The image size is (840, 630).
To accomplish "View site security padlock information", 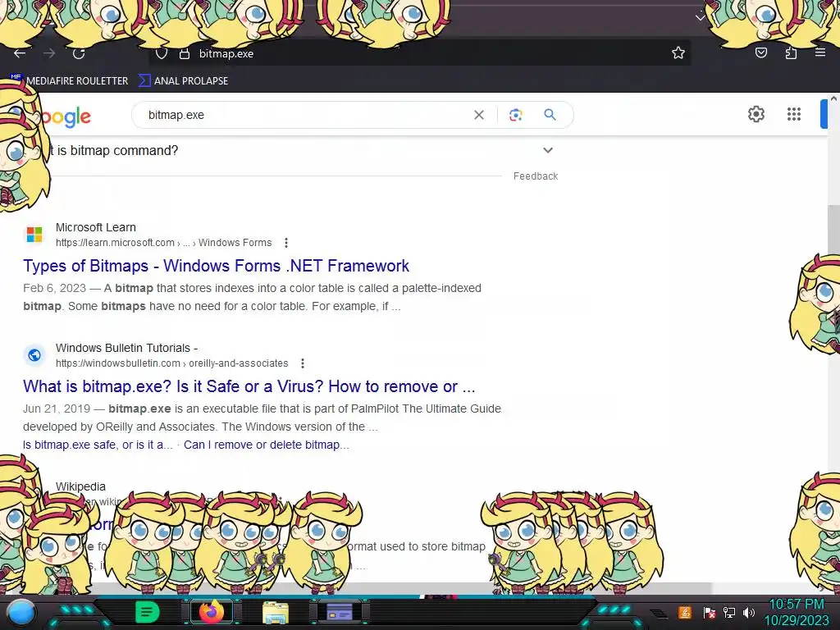I will pyautogui.click(x=185, y=53).
